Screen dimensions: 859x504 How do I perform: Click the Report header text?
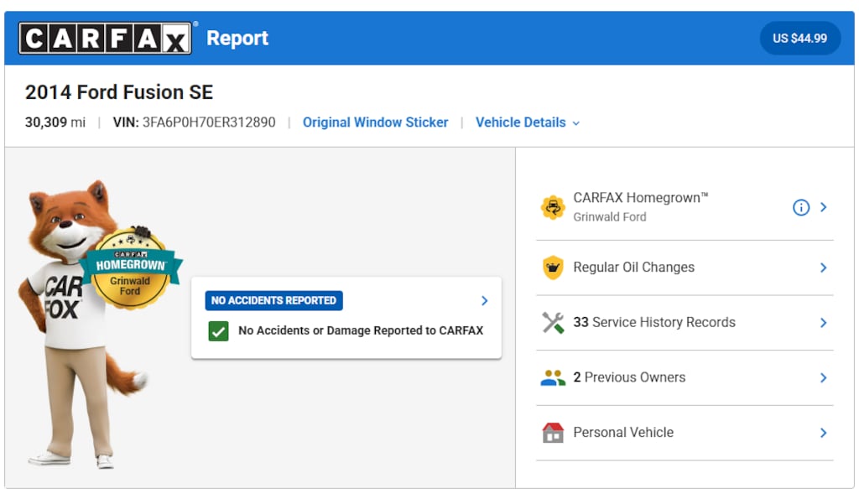click(237, 39)
